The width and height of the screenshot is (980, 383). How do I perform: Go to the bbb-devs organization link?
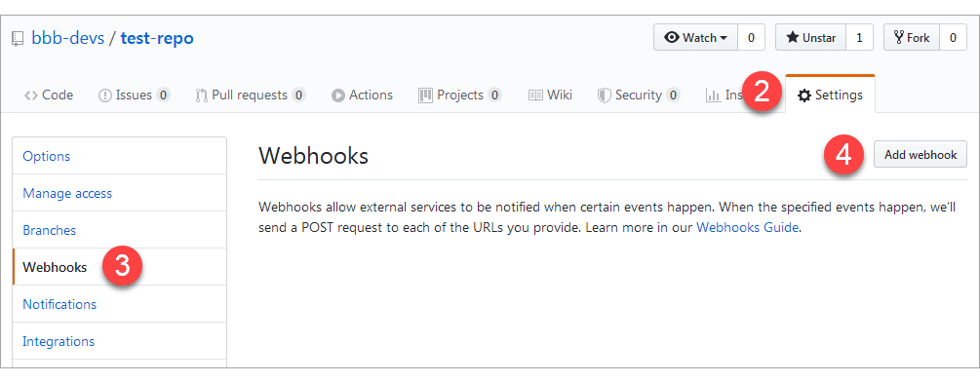click(x=67, y=39)
